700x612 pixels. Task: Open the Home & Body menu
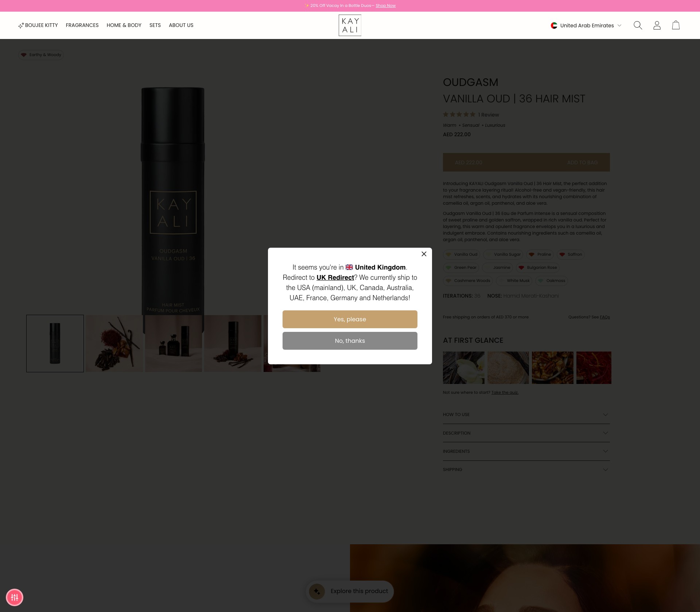[x=124, y=25]
